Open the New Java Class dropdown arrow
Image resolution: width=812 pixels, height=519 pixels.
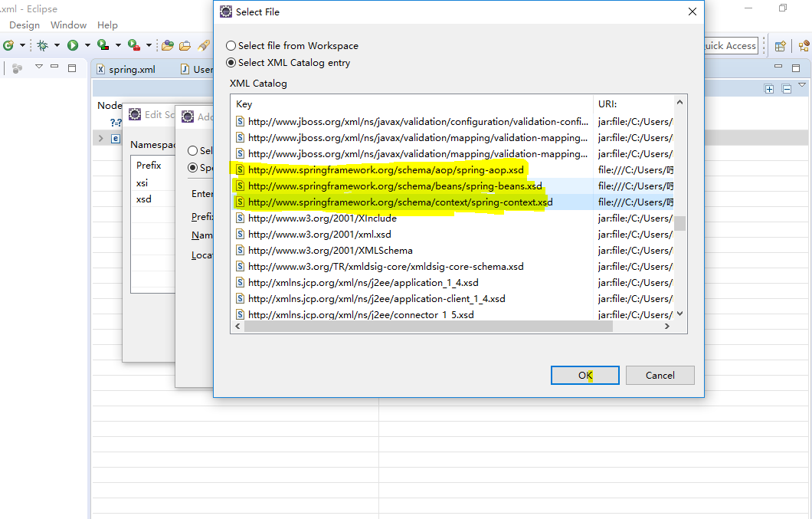click(22, 46)
